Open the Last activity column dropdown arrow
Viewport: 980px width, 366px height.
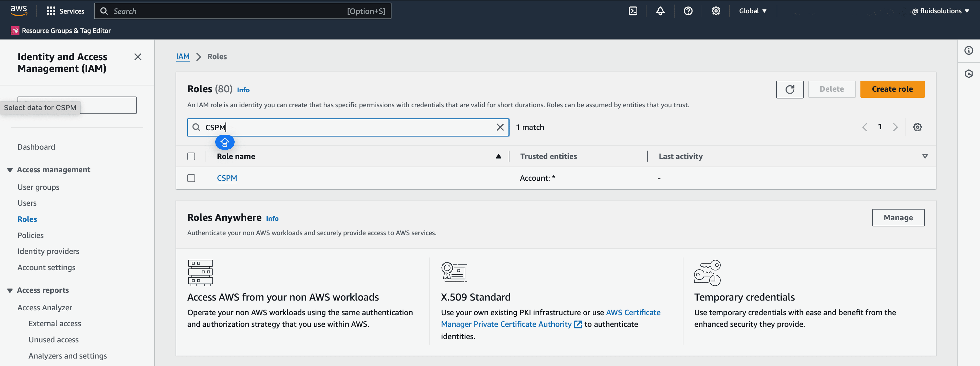tap(925, 156)
